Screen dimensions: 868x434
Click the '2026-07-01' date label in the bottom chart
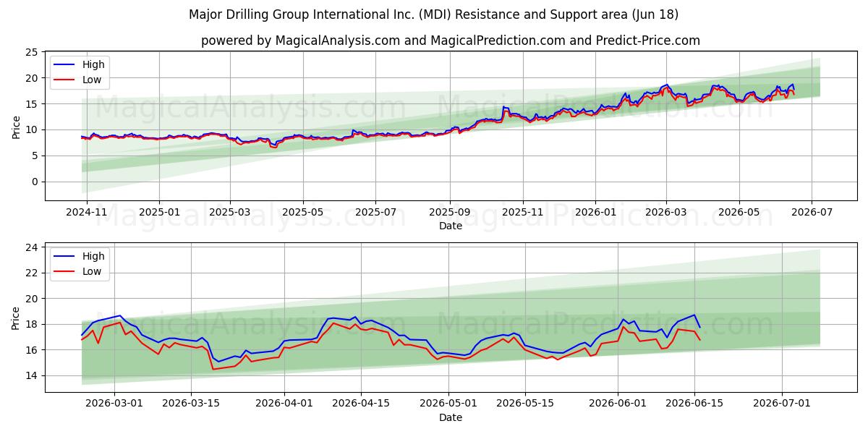[x=783, y=405]
